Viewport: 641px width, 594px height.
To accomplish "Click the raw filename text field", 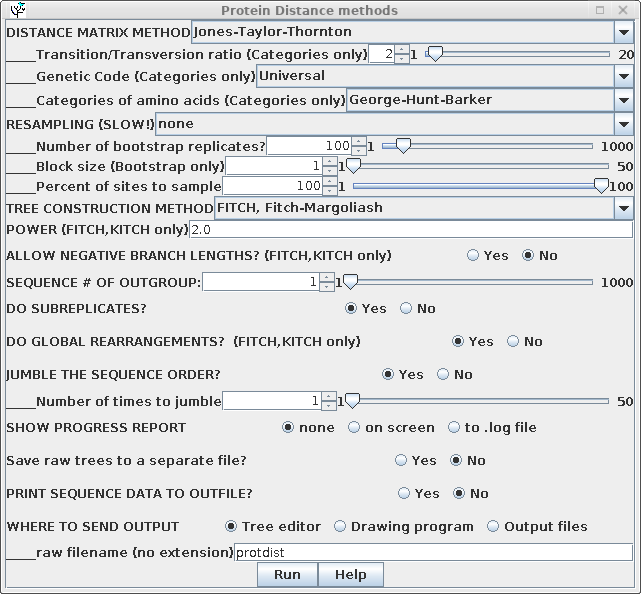I will point(432,553).
